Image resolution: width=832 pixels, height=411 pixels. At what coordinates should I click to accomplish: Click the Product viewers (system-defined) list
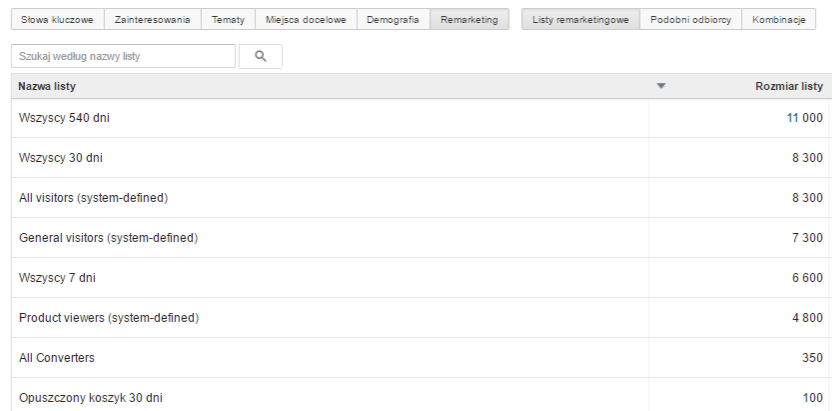[108, 318]
